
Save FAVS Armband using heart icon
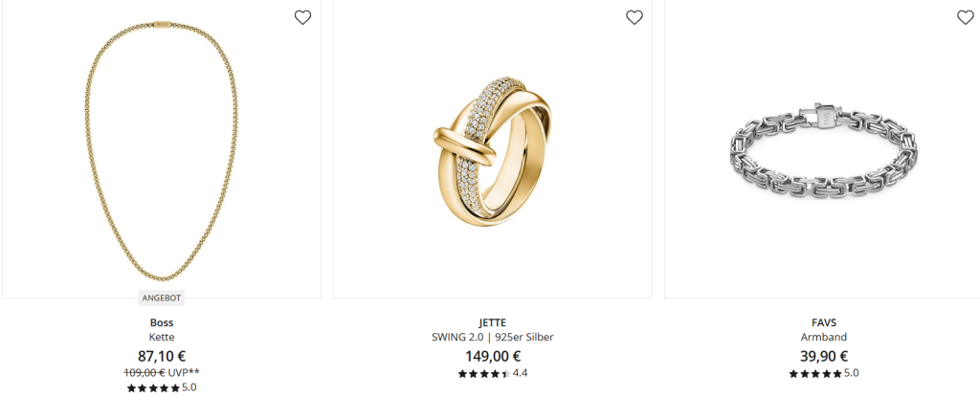966,17
